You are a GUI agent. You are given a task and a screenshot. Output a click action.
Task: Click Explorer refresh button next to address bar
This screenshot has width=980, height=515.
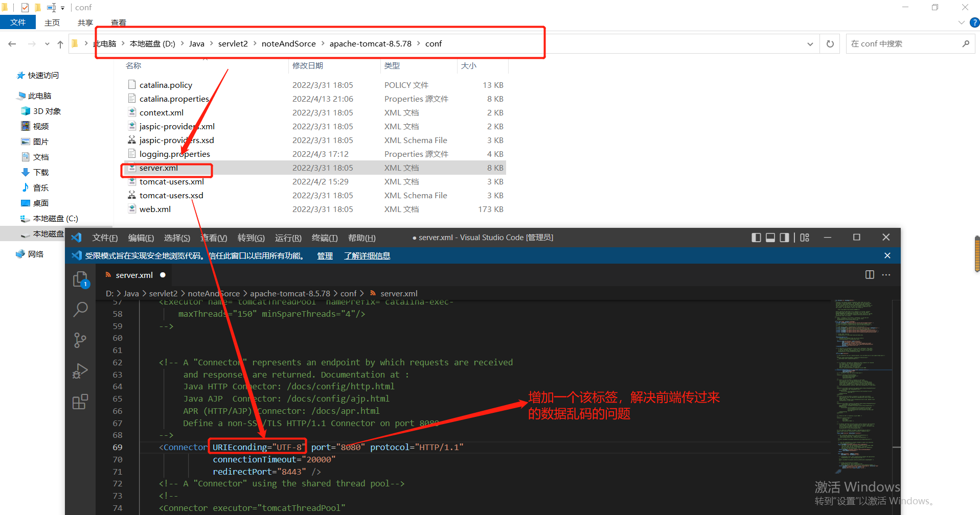[830, 44]
